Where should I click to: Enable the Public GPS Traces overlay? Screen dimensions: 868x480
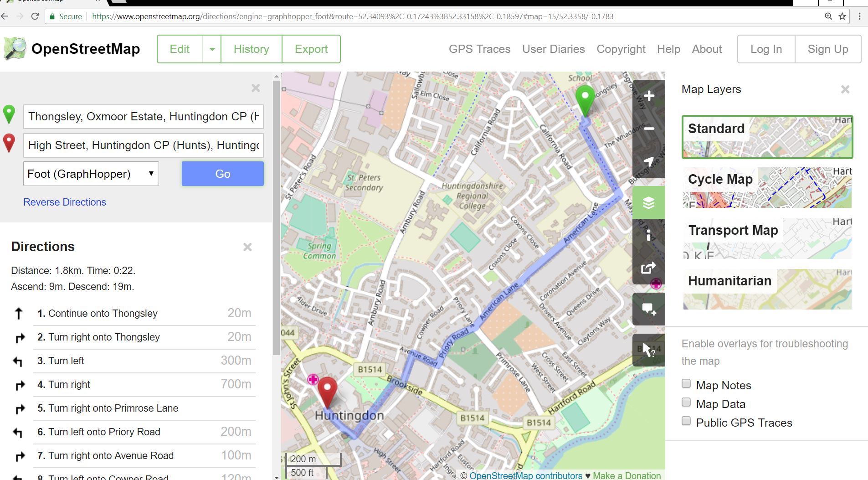click(686, 421)
